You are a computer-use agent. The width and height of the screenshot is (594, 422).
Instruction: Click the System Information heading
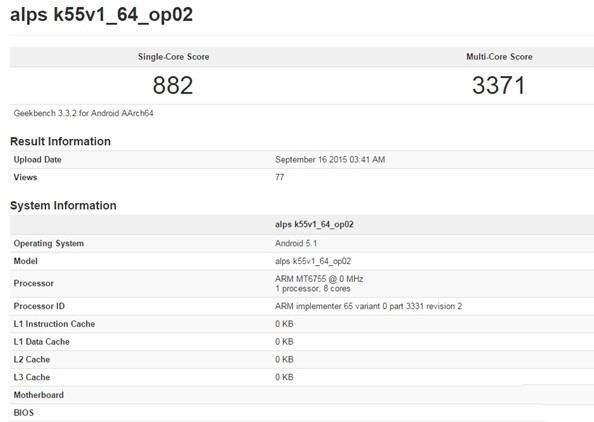click(x=63, y=205)
